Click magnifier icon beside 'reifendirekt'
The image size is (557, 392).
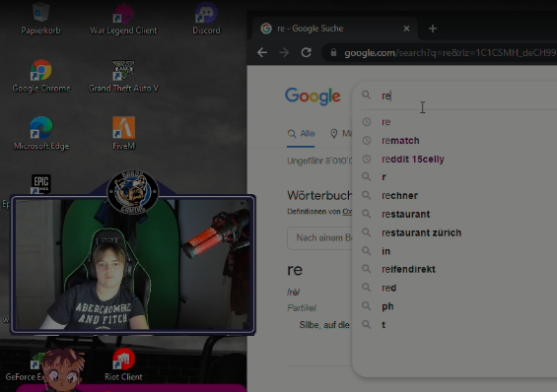point(367,269)
